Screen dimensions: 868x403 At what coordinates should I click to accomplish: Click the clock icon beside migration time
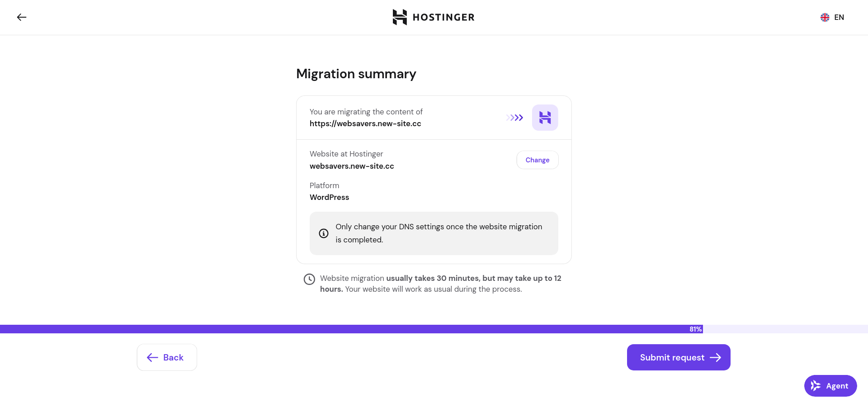(x=309, y=279)
